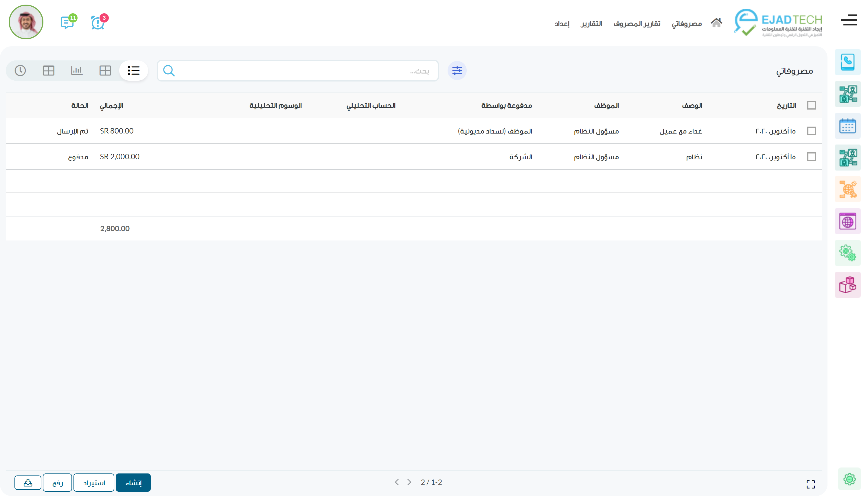This screenshot has height=496, width=868.
Task: Open the phone app sidebar icon
Action: [847, 62]
